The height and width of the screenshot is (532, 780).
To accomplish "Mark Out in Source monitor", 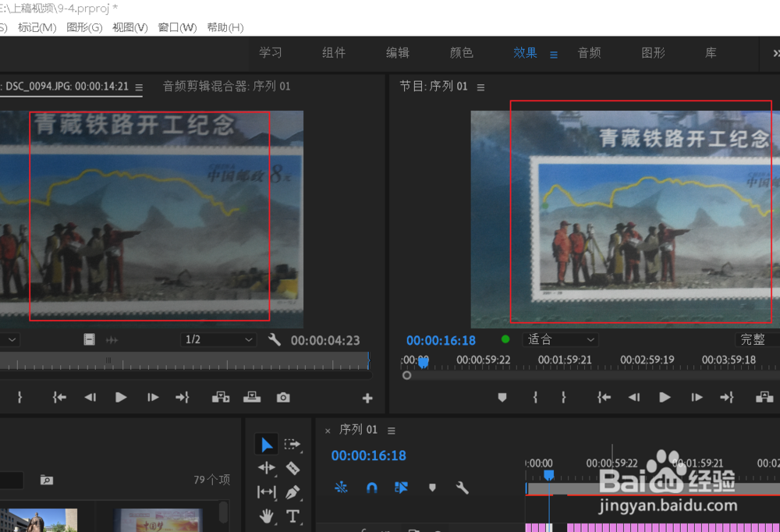I will click(20, 397).
